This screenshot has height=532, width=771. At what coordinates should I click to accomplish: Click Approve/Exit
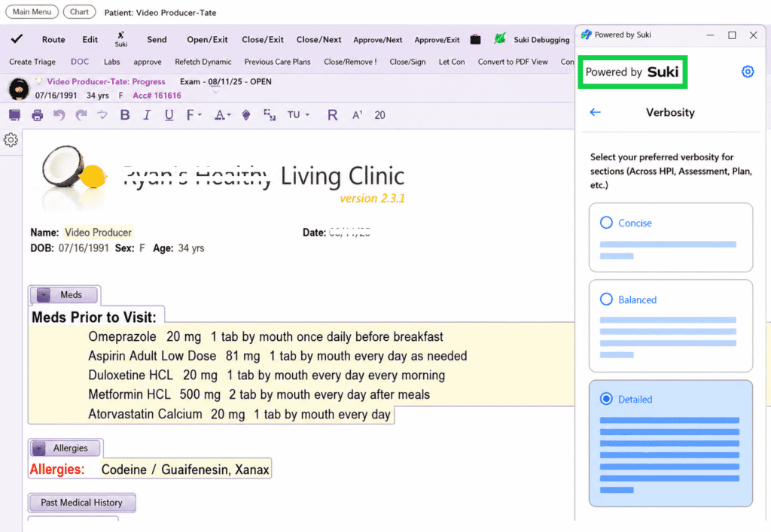(x=437, y=40)
